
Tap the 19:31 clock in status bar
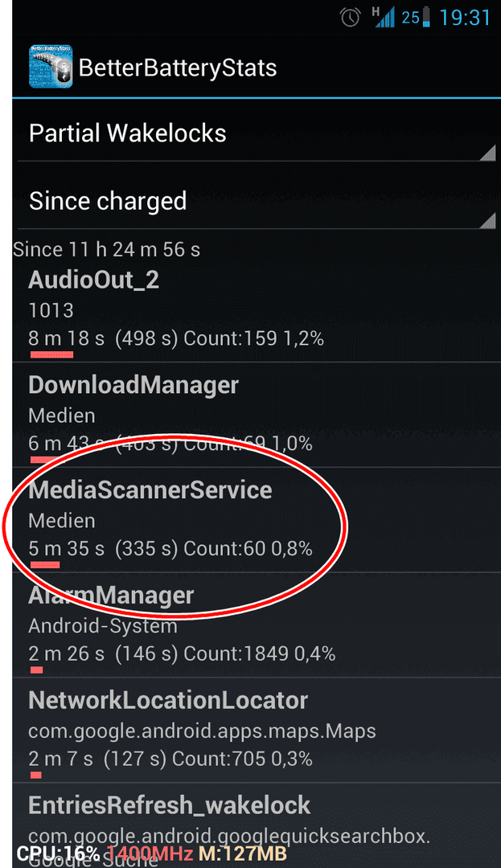pyautogui.click(x=465, y=18)
